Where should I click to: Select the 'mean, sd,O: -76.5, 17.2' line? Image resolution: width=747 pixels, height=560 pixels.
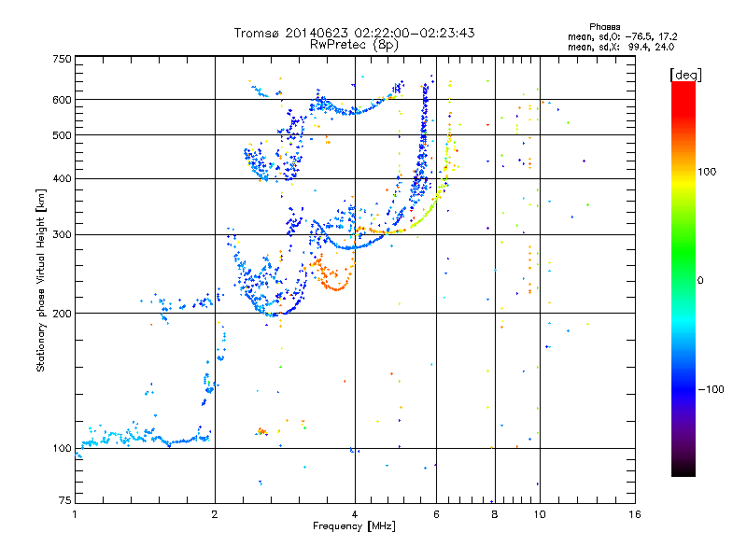pyautogui.click(x=622, y=36)
